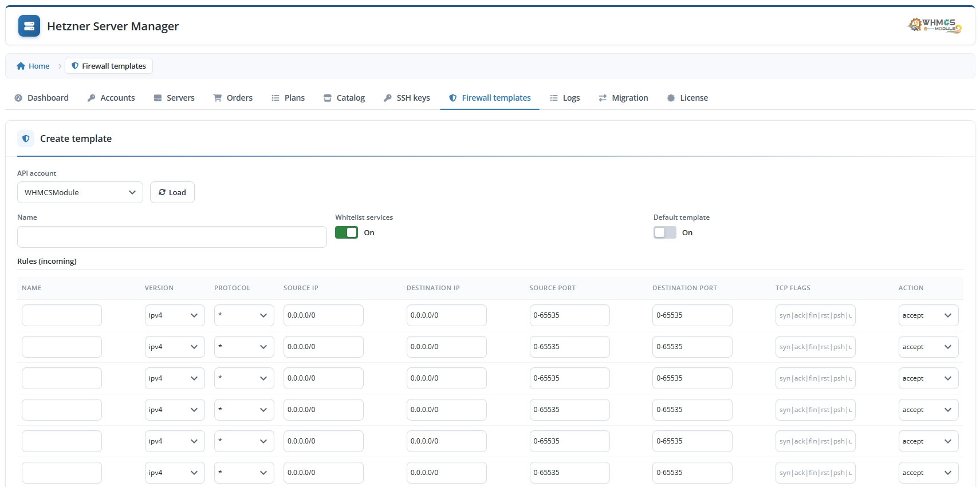This screenshot has height=487, width=980.
Task: Click the first rule's name field
Action: point(62,315)
